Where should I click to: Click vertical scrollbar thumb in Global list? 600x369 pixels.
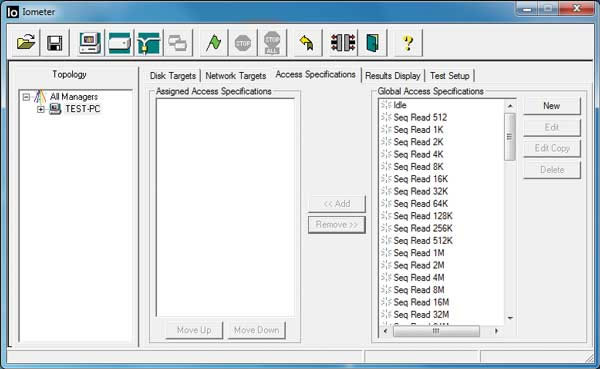510,137
